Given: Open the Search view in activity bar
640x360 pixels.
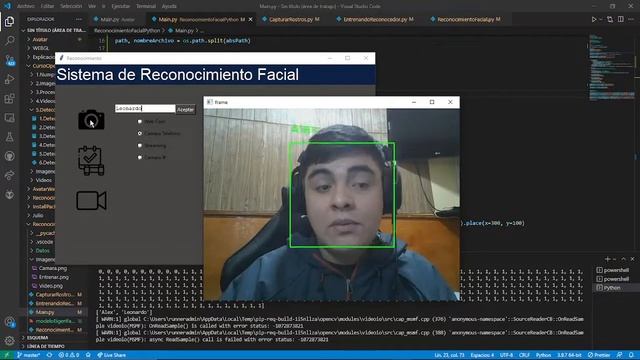Looking at the screenshot, I should (x=9, y=40).
